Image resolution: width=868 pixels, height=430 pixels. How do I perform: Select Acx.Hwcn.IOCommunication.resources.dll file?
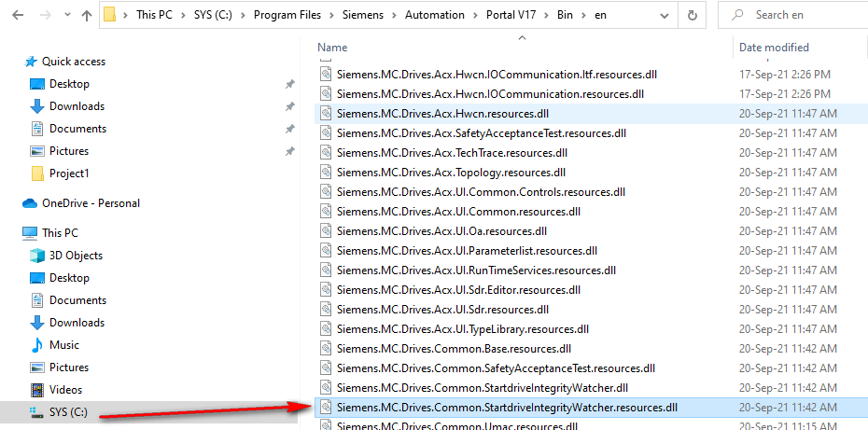[x=490, y=94]
